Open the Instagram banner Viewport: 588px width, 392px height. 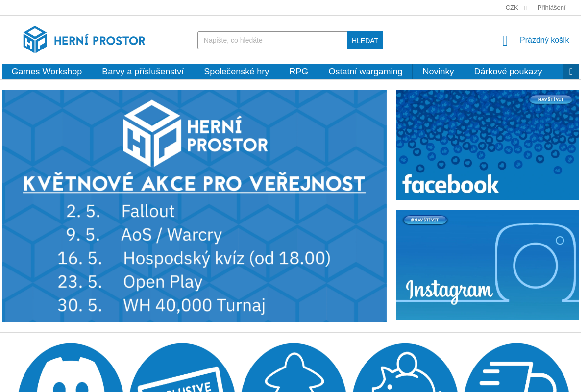pyautogui.click(x=488, y=265)
